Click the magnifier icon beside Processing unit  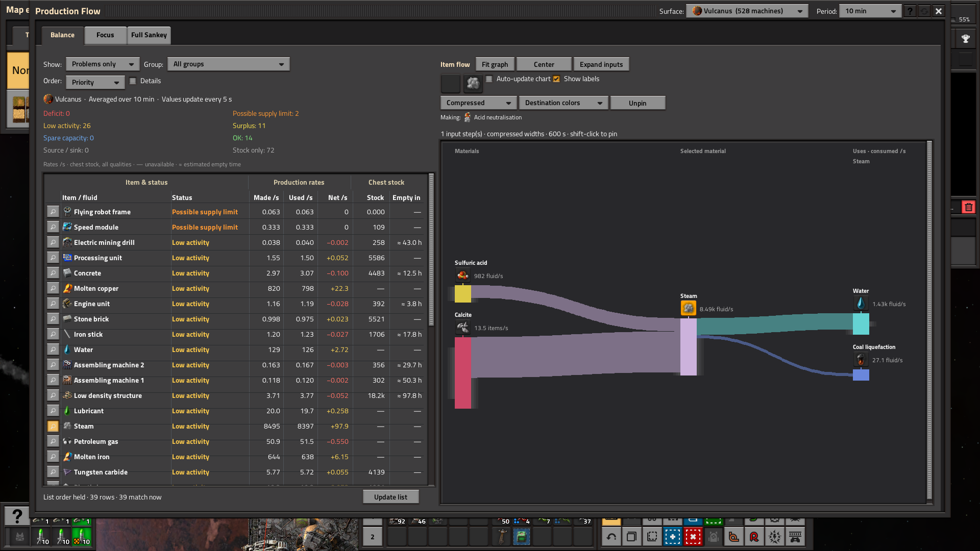point(53,258)
